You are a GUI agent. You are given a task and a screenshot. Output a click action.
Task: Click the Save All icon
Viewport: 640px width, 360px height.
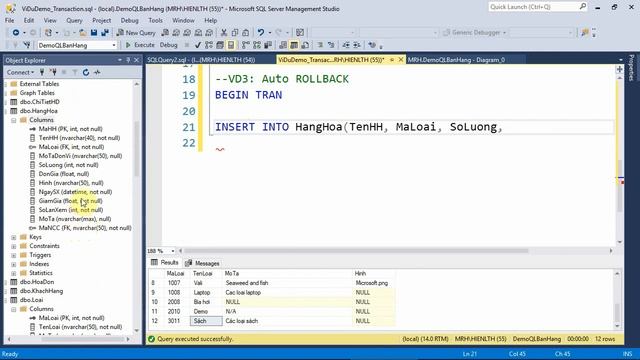105,33
